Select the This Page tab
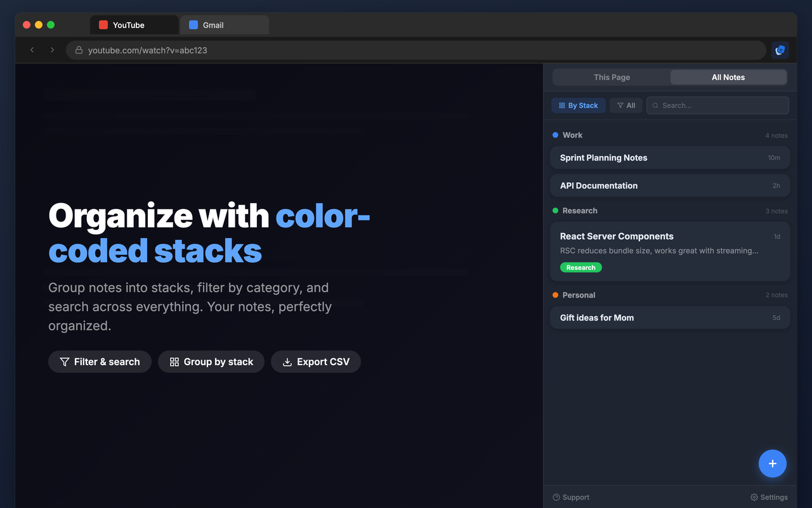Viewport: 812px width, 508px height. tap(612, 77)
